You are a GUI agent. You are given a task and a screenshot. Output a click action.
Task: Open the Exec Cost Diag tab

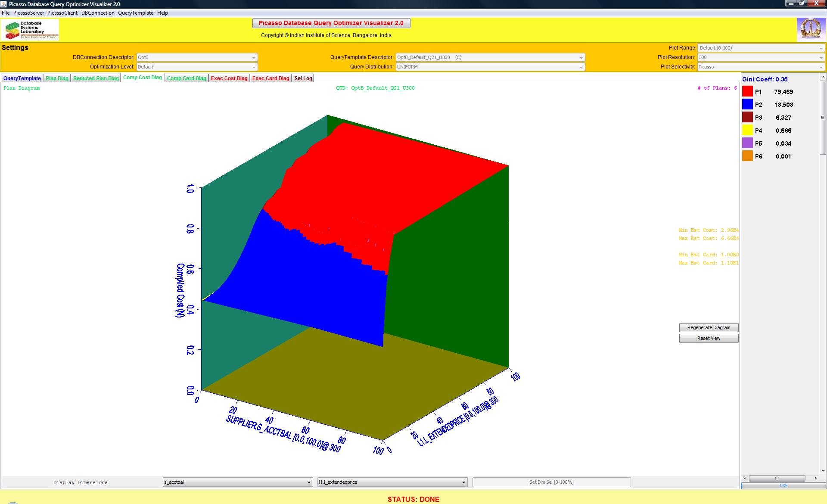(x=229, y=78)
